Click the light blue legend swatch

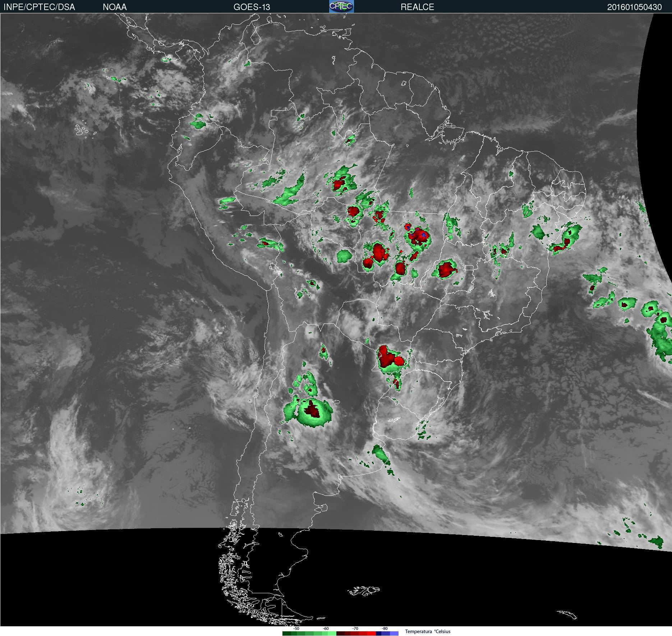pyautogui.click(x=394, y=633)
